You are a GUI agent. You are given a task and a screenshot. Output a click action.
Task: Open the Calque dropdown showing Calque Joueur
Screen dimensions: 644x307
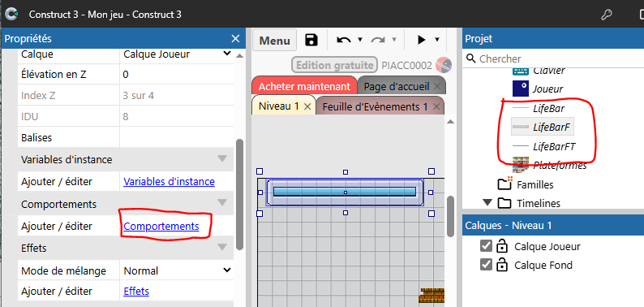coord(177,54)
